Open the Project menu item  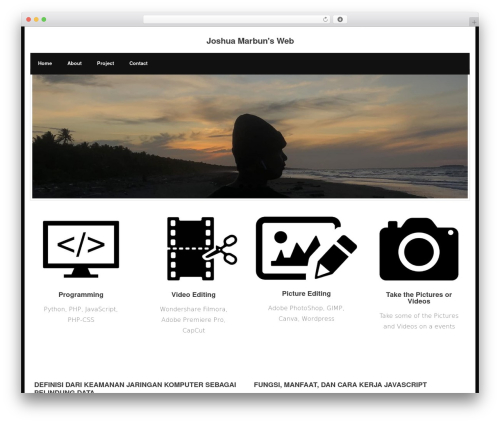[105, 63]
